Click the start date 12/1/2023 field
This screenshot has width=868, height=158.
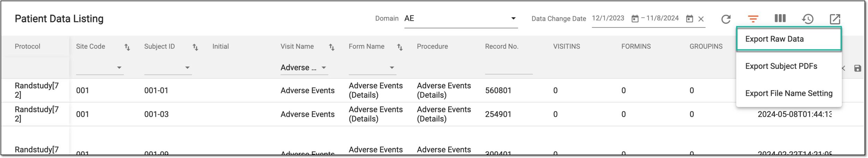[608, 18]
